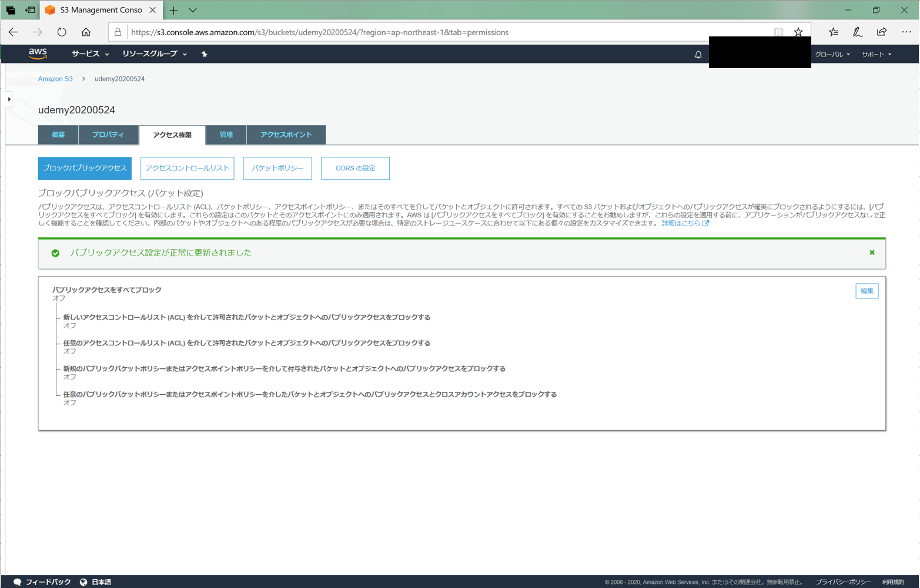Image resolution: width=920 pixels, height=588 pixels.
Task: Switch to the アクセスポイント tab
Action: click(x=286, y=135)
